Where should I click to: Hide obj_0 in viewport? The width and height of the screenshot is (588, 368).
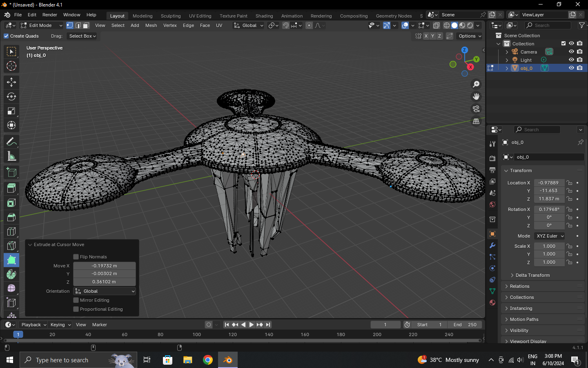coord(571,68)
